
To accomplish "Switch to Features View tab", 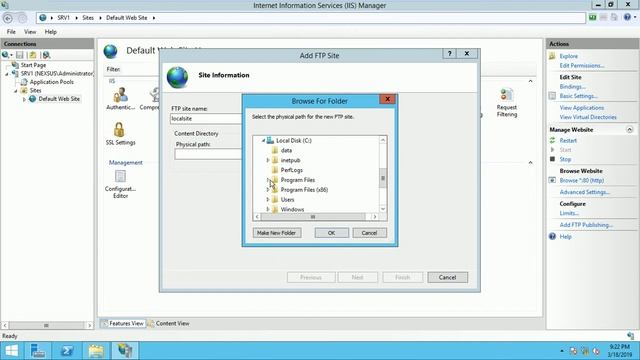I will [x=122, y=323].
